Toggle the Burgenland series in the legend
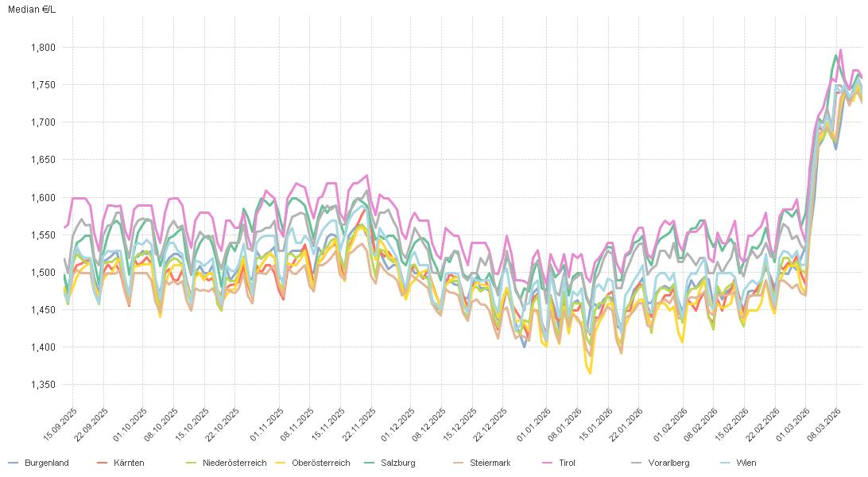Screen dimensions: 868x477 [x=46, y=463]
